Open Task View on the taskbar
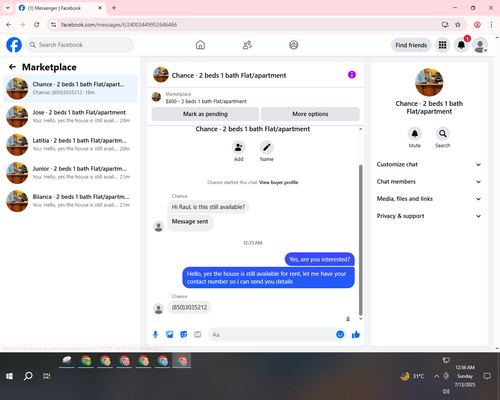 coord(47,376)
